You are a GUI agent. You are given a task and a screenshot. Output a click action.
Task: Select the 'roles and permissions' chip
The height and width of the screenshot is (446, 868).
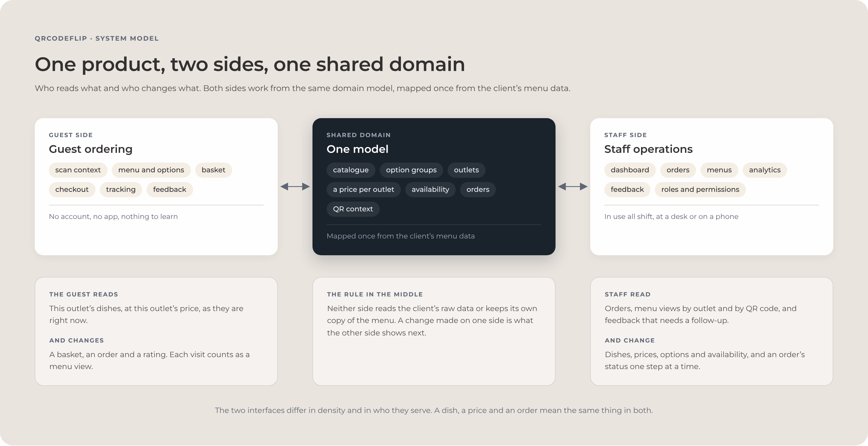point(700,189)
